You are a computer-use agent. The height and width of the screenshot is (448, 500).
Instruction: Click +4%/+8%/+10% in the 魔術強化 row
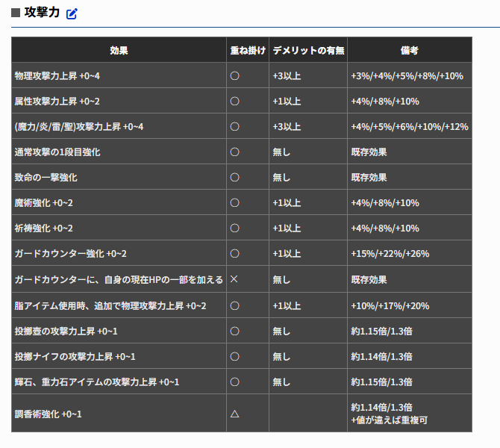pos(385,203)
